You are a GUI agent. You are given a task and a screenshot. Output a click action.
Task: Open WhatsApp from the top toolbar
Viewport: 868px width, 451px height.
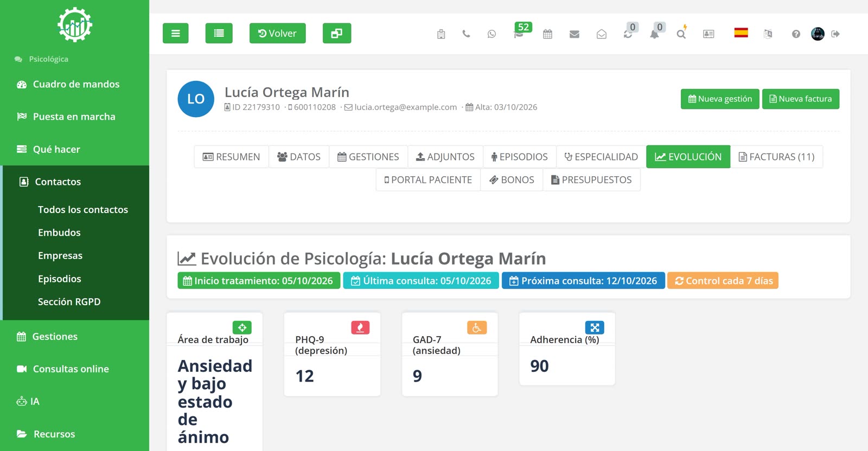pyautogui.click(x=492, y=34)
